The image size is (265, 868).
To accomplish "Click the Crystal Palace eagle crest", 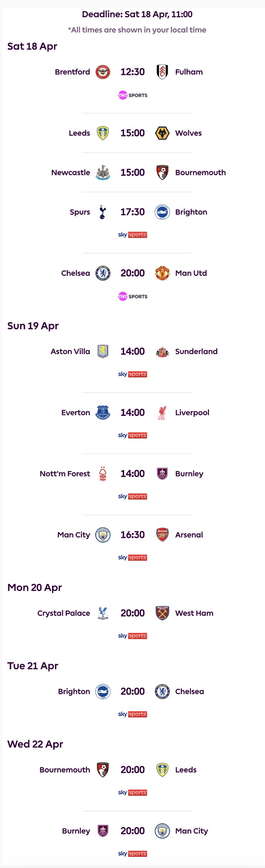I will point(103,613).
